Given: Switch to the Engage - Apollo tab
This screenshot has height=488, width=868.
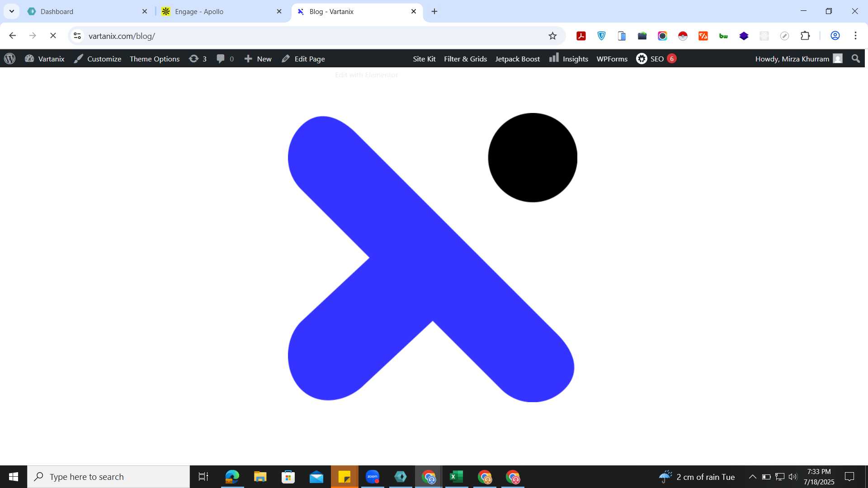Looking at the screenshot, I should tap(222, 11).
